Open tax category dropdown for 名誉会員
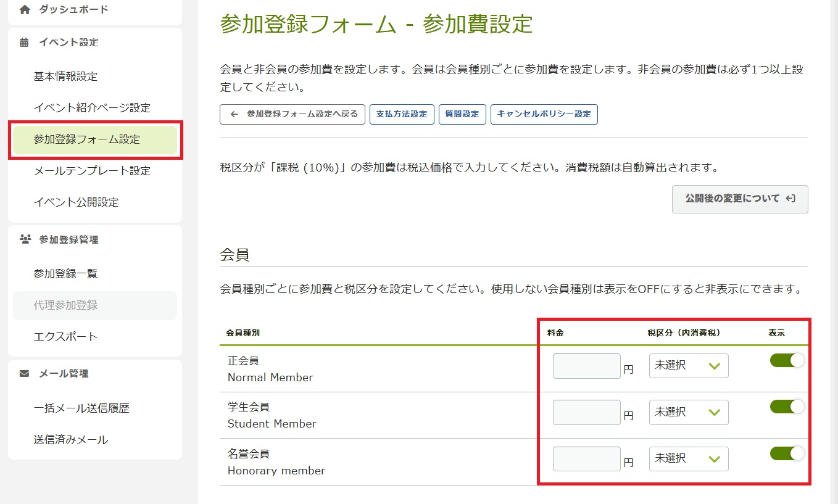Image resolution: width=838 pixels, height=504 pixels. tap(688, 459)
